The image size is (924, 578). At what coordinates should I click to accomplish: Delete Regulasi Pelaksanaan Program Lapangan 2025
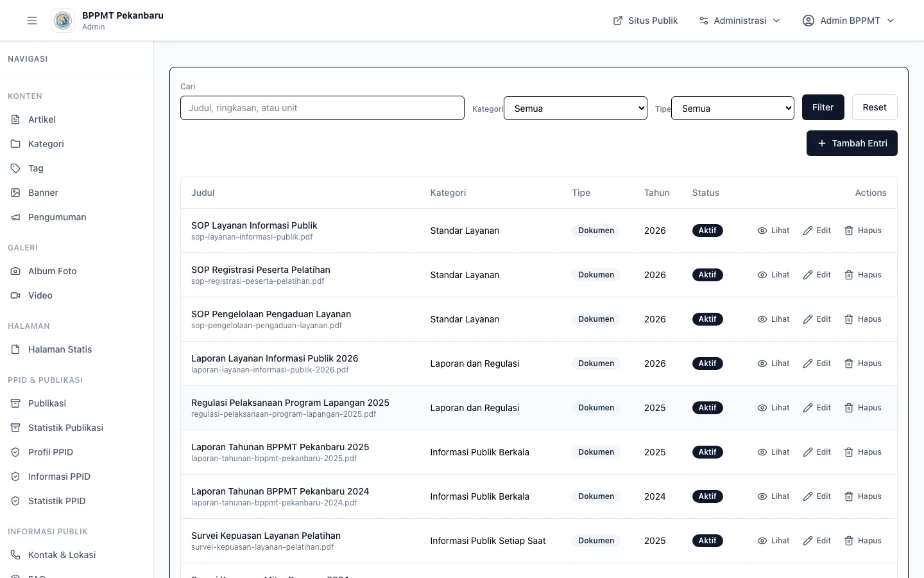pyautogui.click(x=863, y=408)
